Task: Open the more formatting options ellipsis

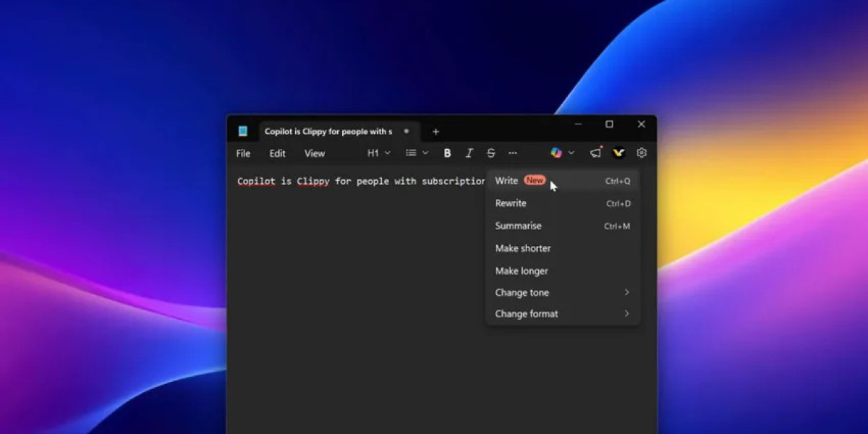Action: click(x=513, y=153)
